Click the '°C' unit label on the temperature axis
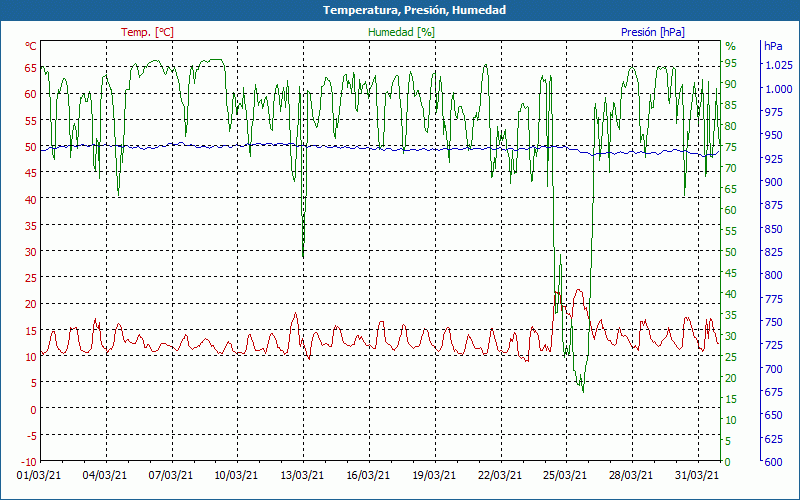 (31, 46)
